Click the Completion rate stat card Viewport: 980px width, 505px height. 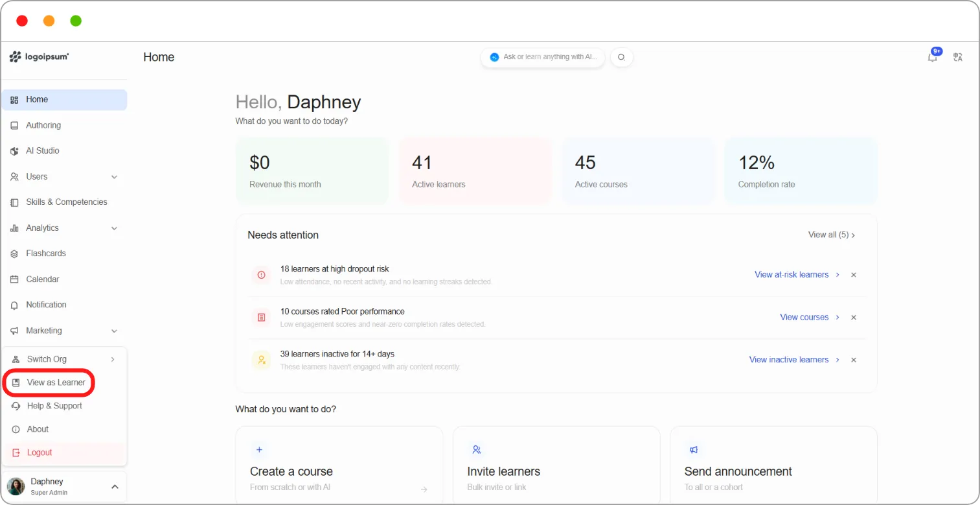pyautogui.click(x=801, y=170)
